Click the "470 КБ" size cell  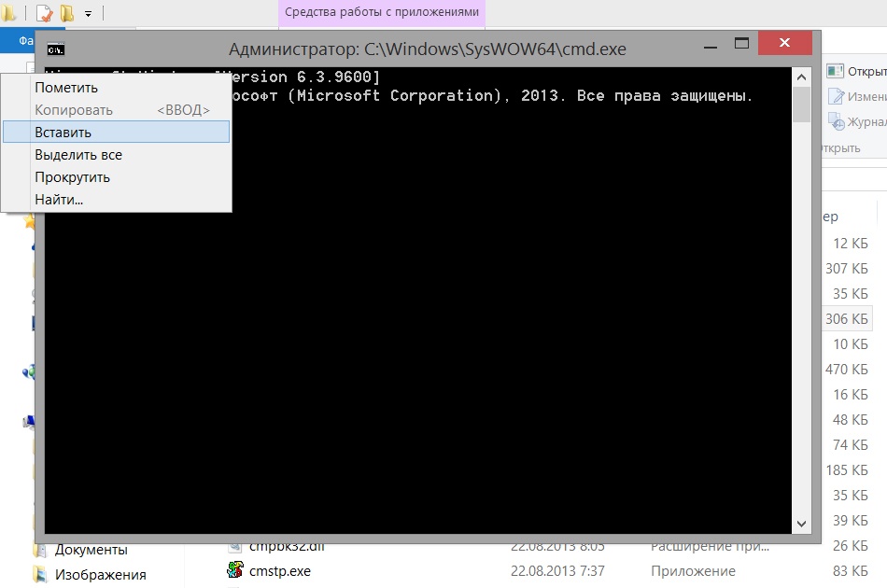846,370
